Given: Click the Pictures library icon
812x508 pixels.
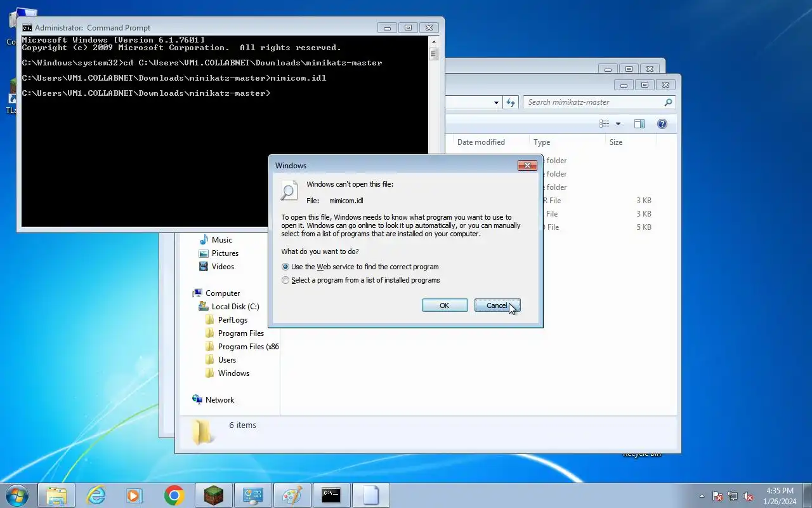Looking at the screenshot, I should pyautogui.click(x=204, y=253).
